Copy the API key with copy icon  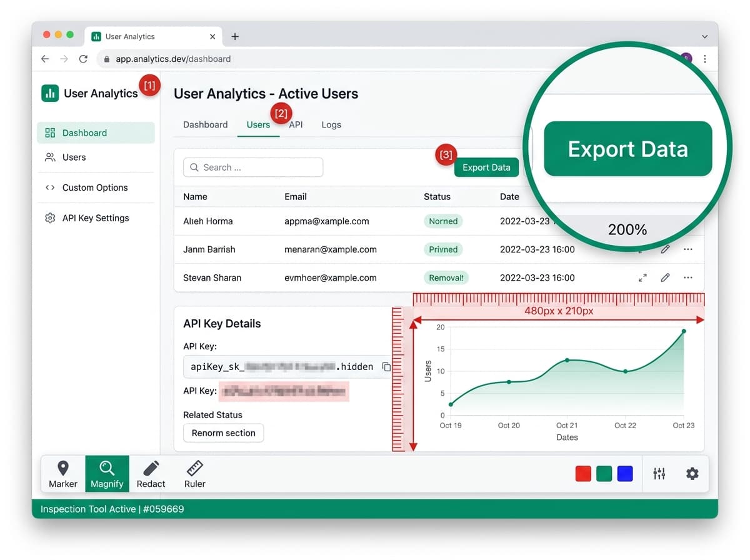coord(386,367)
